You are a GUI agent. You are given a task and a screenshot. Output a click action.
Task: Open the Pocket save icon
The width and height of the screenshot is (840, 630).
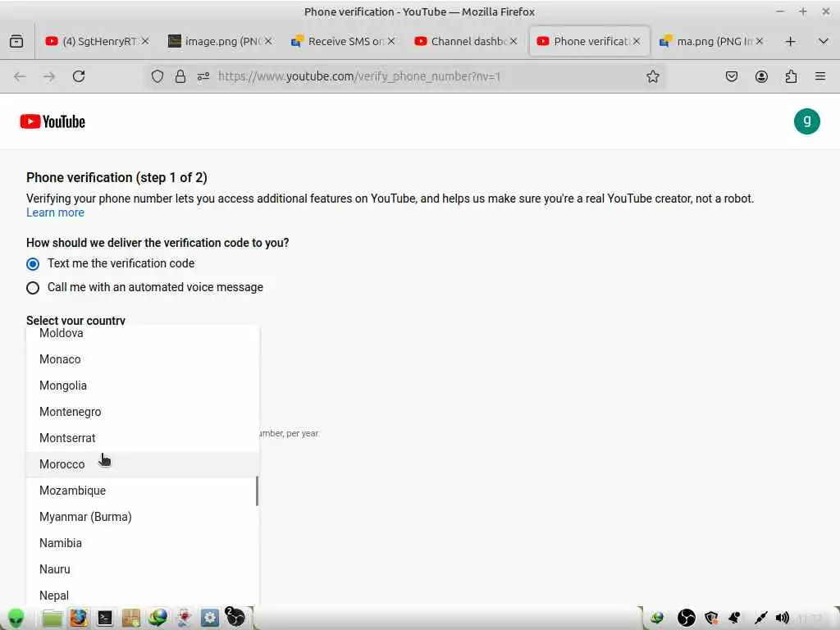coord(731,76)
